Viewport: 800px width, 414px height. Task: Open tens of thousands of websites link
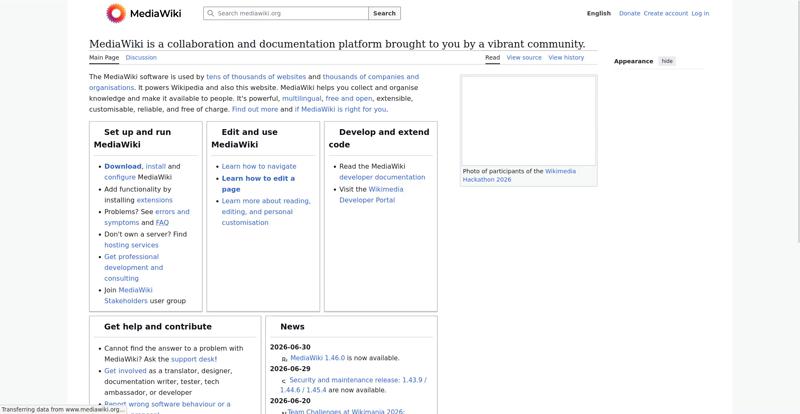click(256, 77)
